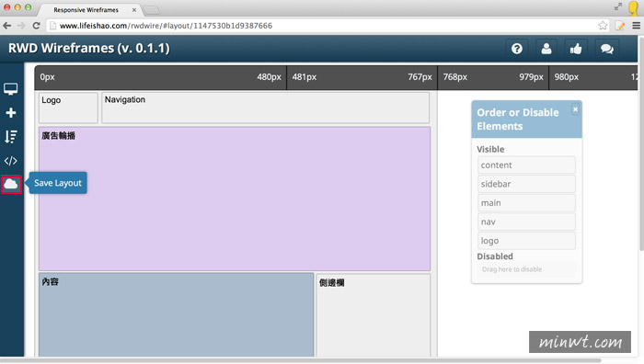Click the notepad extension icon in toolbar
Screen dimensions: 644x364
(620, 26)
